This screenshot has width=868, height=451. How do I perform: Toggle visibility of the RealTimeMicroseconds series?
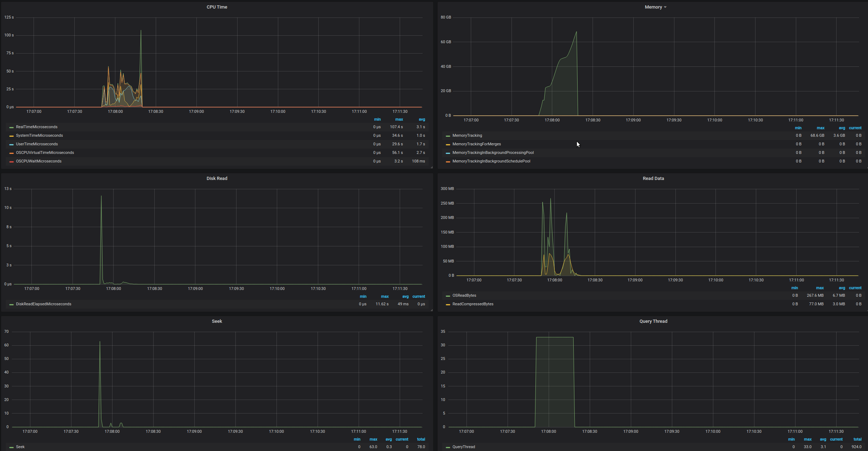pyautogui.click(x=36, y=127)
